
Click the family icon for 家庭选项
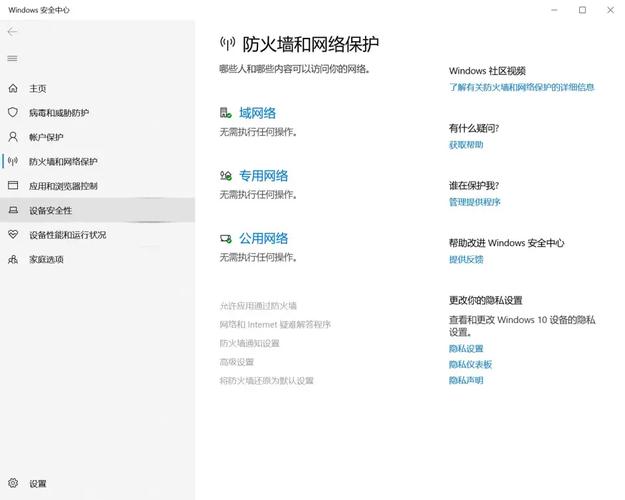pos(13,259)
